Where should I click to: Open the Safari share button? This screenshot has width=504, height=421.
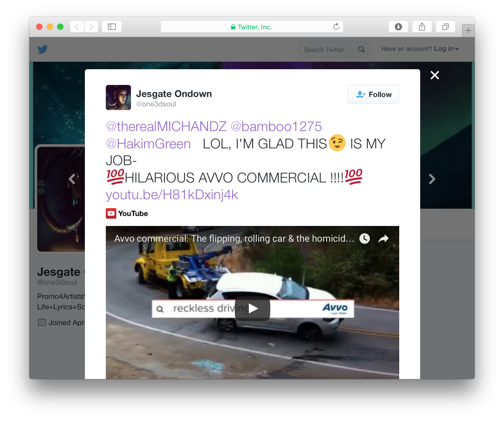(x=422, y=27)
